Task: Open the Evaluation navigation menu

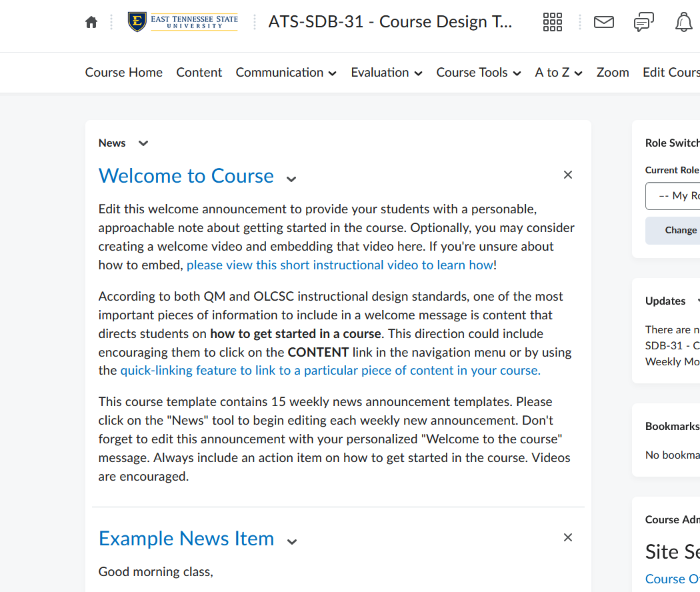Action: [x=387, y=73]
